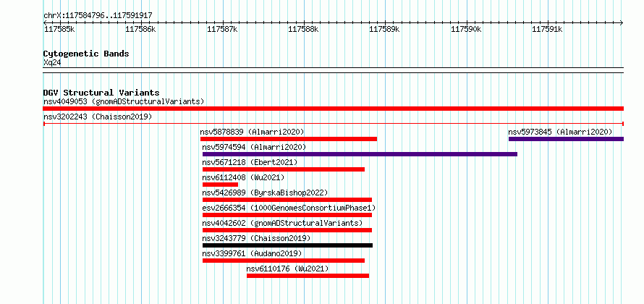Select the red bar under nsv5426989
This screenshot has width=644, height=304.
coord(287,200)
